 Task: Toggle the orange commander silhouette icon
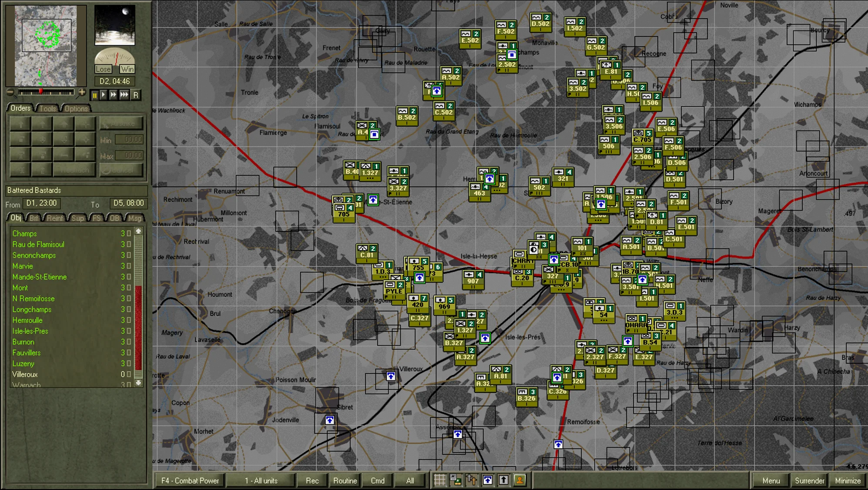[x=519, y=480]
